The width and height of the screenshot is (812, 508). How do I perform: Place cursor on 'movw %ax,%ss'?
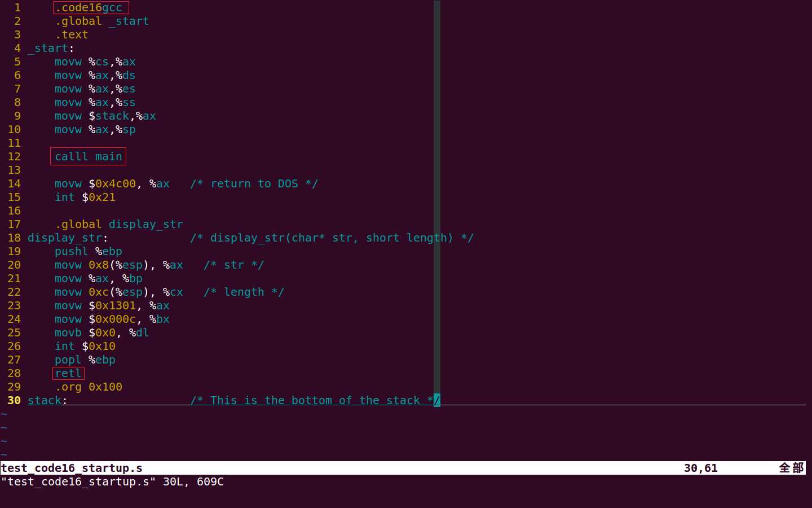(x=95, y=102)
